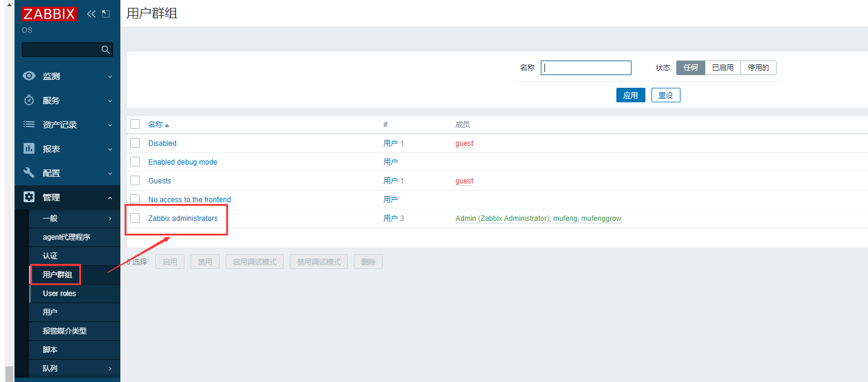Expand the 监测 menu chevron
The height and width of the screenshot is (382, 868).
click(x=110, y=77)
